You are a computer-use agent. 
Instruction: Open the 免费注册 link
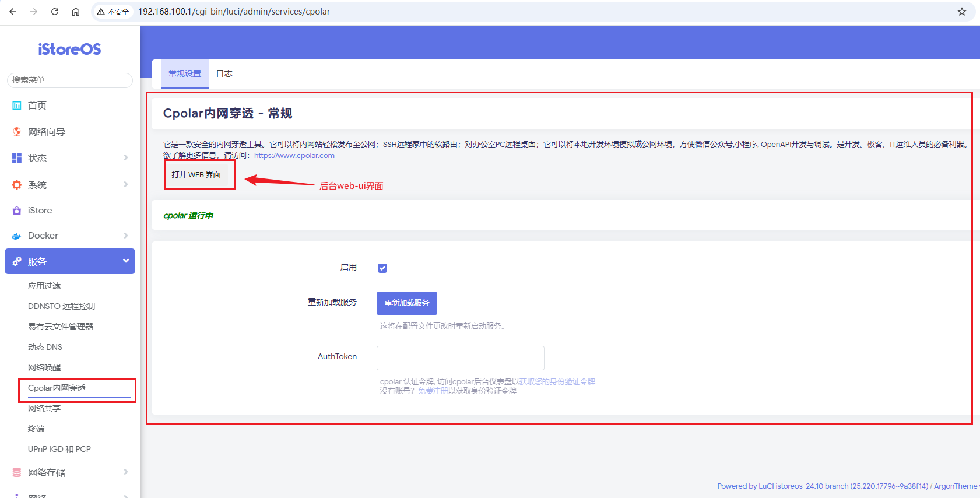point(433,391)
